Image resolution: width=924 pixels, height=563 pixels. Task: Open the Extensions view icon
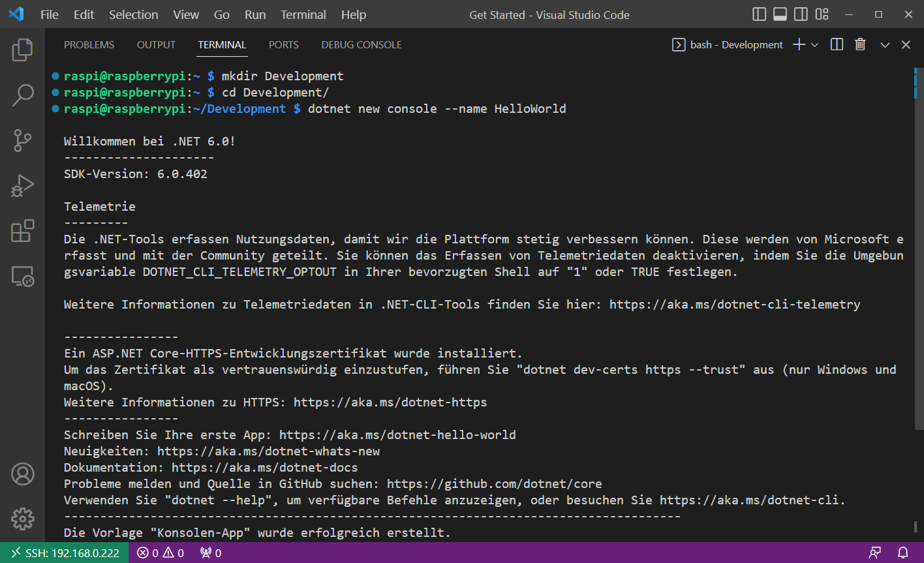pos(22,231)
